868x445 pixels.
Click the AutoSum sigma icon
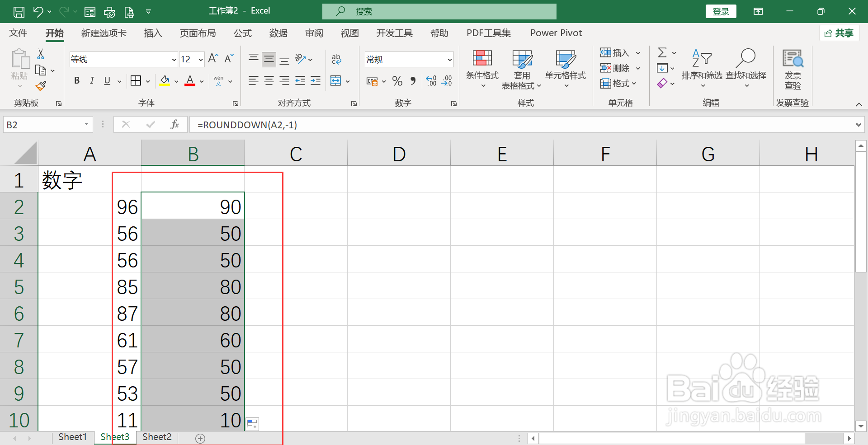click(x=662, y=53)
